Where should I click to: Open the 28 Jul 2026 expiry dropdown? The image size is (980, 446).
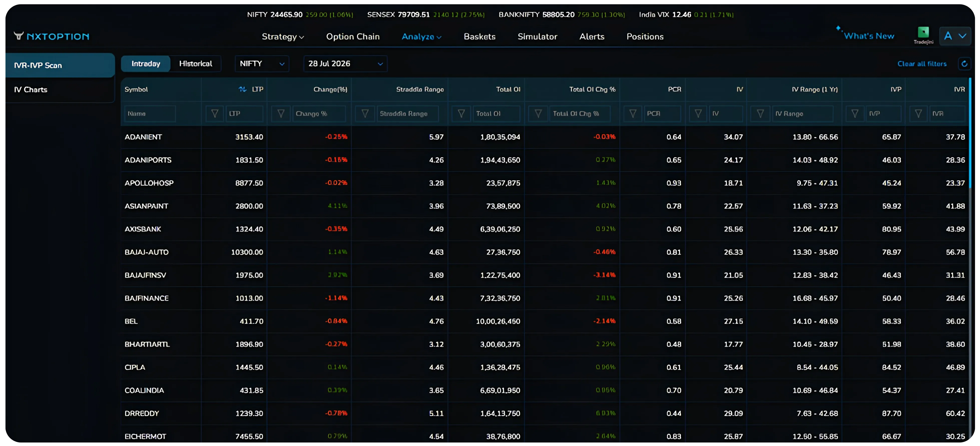(x=345, y=64)
